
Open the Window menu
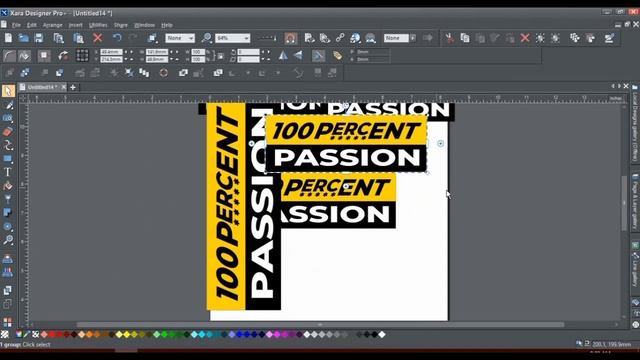[144, 25]
